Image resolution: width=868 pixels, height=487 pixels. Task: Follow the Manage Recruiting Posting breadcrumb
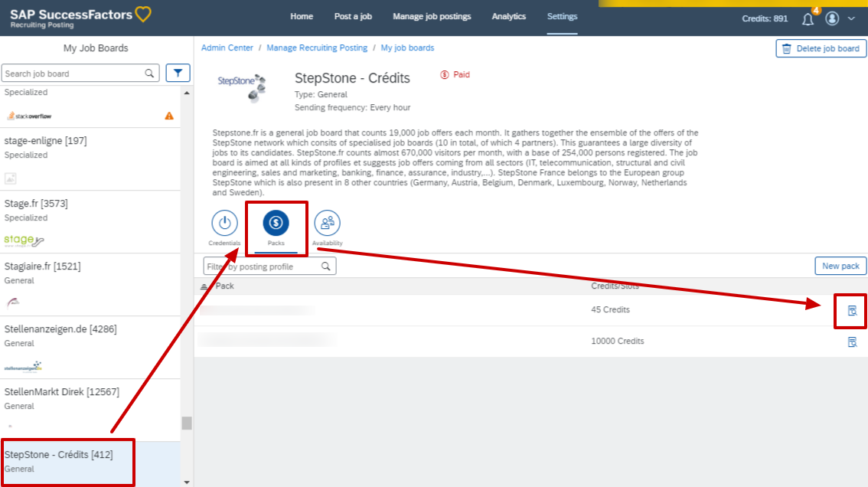coord(317,47)
